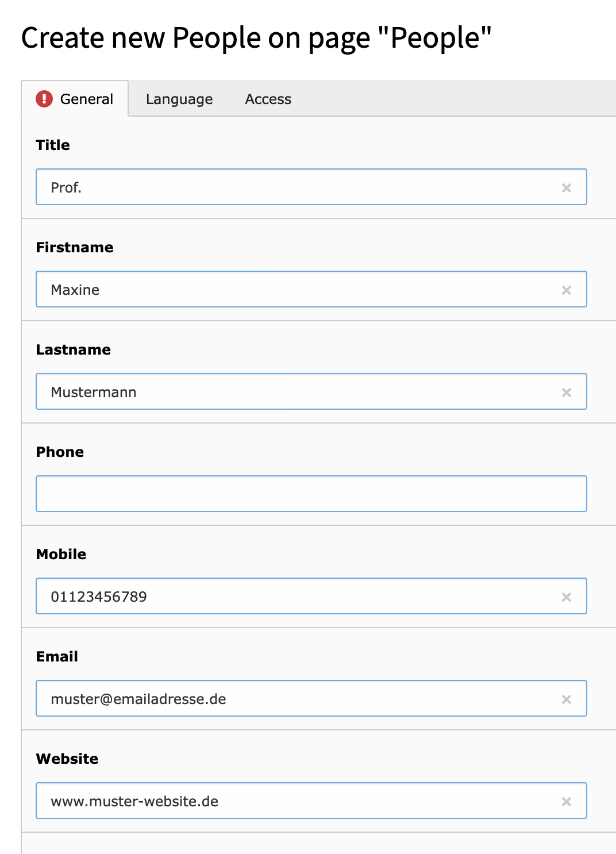Open the General tab
The image size is (616, 854).
[x=75, y=99]
